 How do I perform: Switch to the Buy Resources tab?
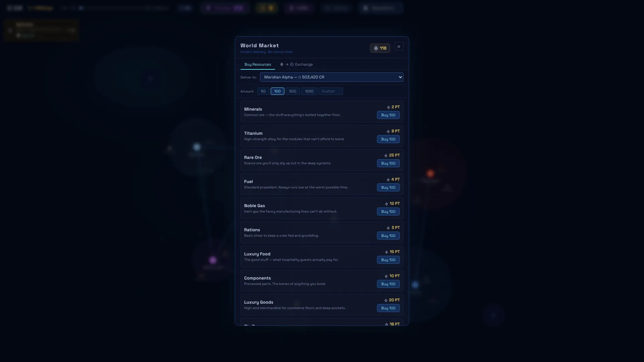258,64
